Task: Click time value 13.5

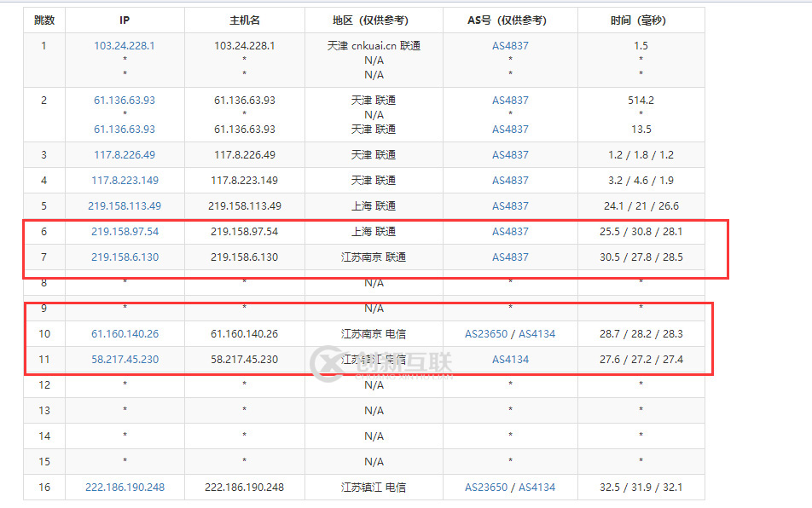Action: [641, 130]
